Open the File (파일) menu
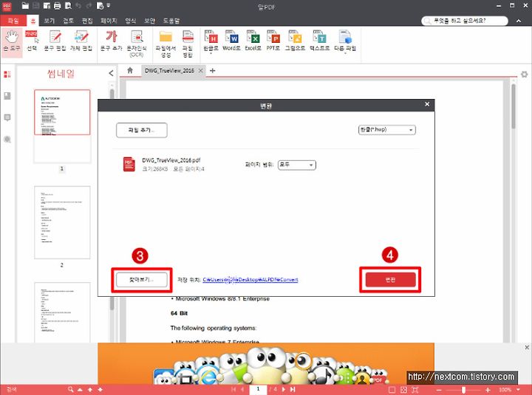 tap(13, 21)
